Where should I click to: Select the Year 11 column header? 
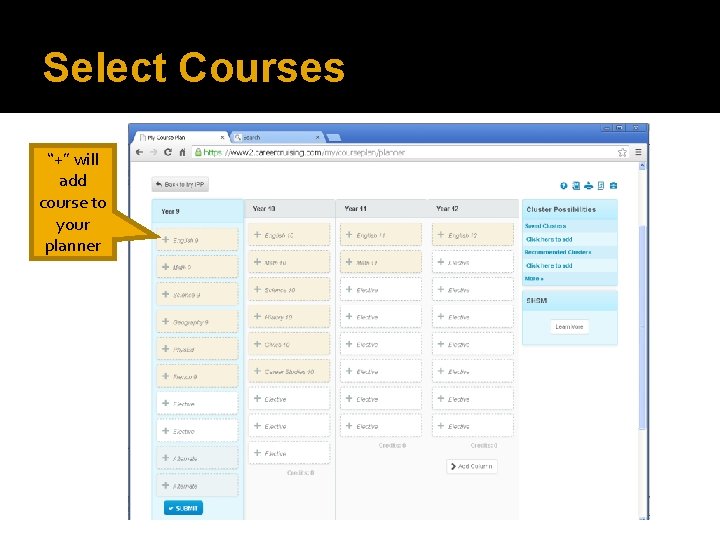[381, 208]
